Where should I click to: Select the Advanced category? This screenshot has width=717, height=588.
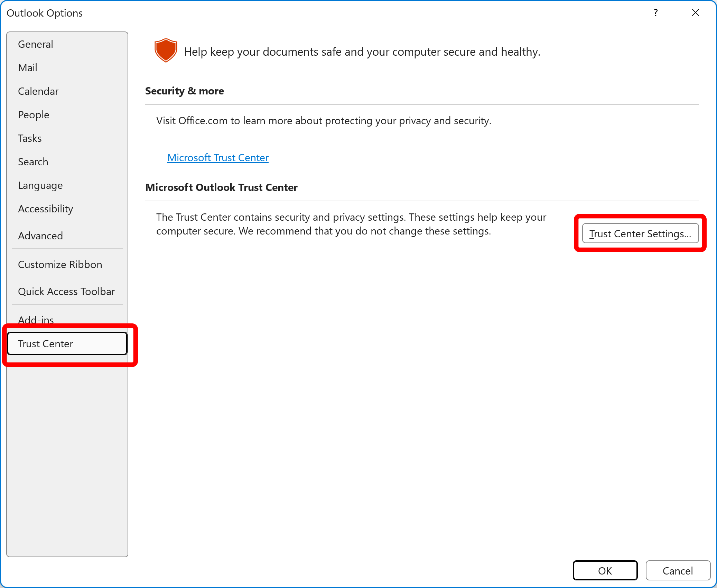pyautogui.click(x=67, y=236)
